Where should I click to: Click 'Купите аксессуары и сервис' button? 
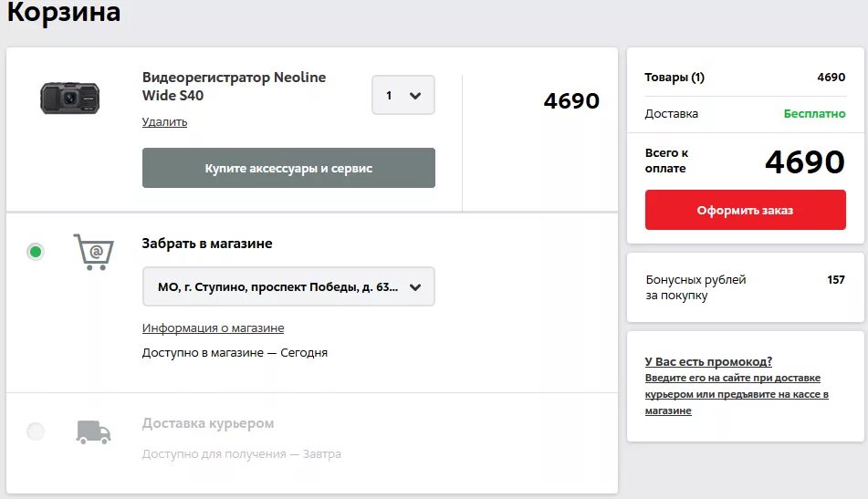(288, 168)
